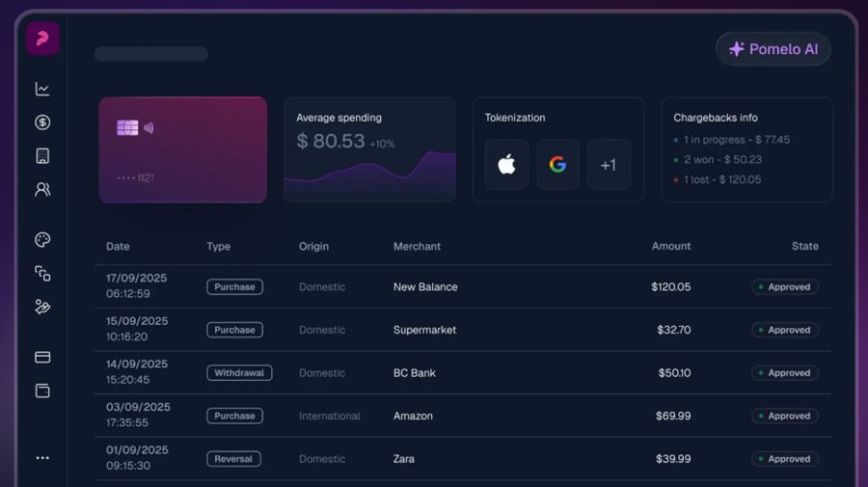The image size is (868, 487).
Task: Click '2 won - $ 50.23' chargeback line
Action: (x=718, y=159)
